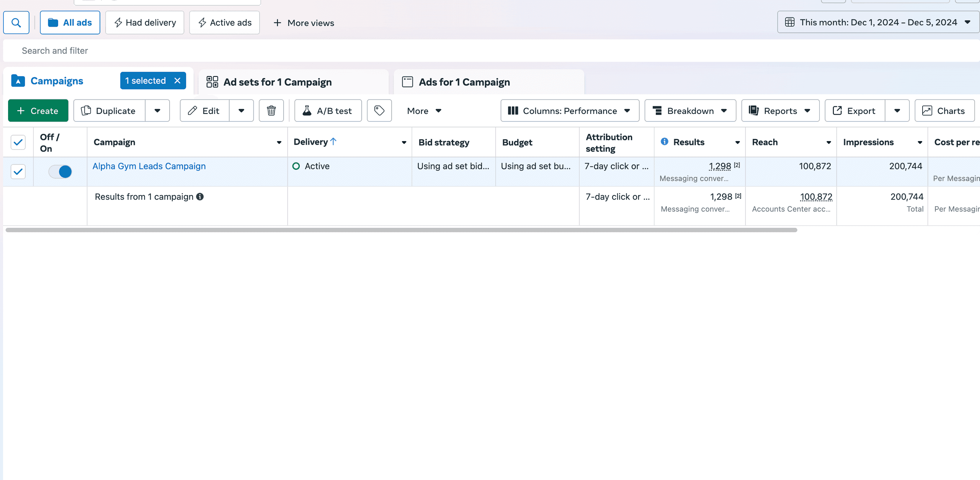Clear selection with the X on 1 selected
This screenshot has width=980, height=480.
pyautogui.click(x=177, y=81)
